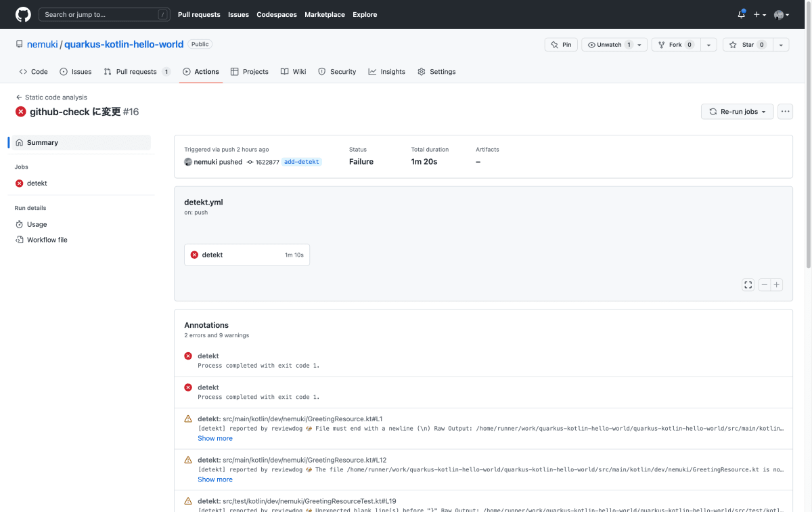
Task: Open notifications bell
Action: tap(742, 14)
